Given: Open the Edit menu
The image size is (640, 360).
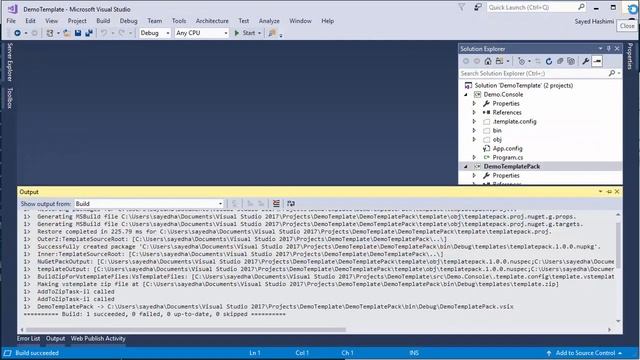Looking at the screenshot, I should click(30, 21).
